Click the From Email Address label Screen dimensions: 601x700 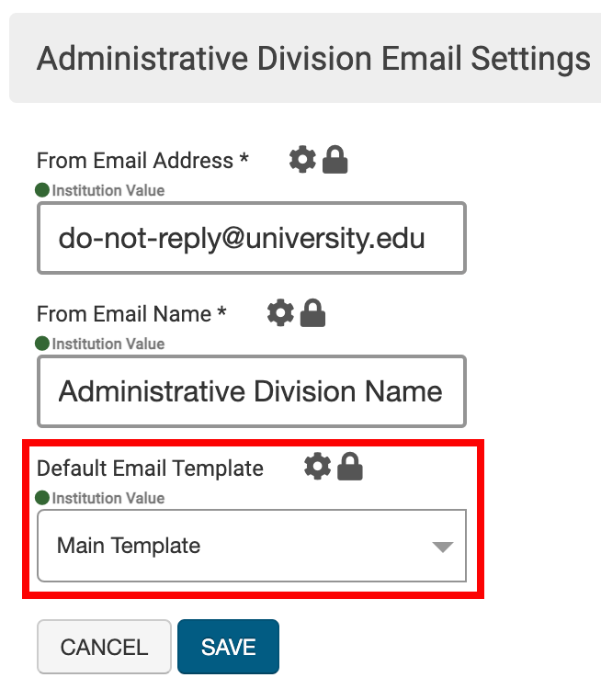coord(142,161)
